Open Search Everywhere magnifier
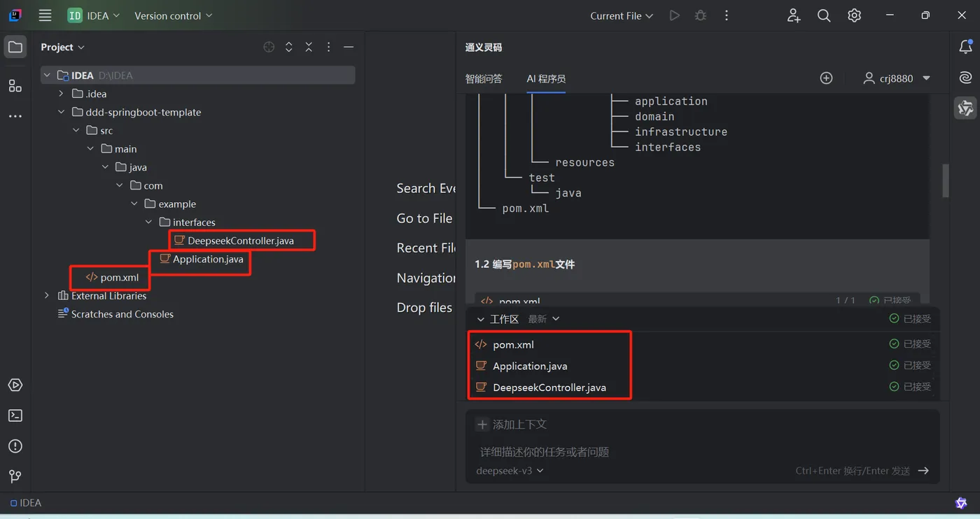 824,15
